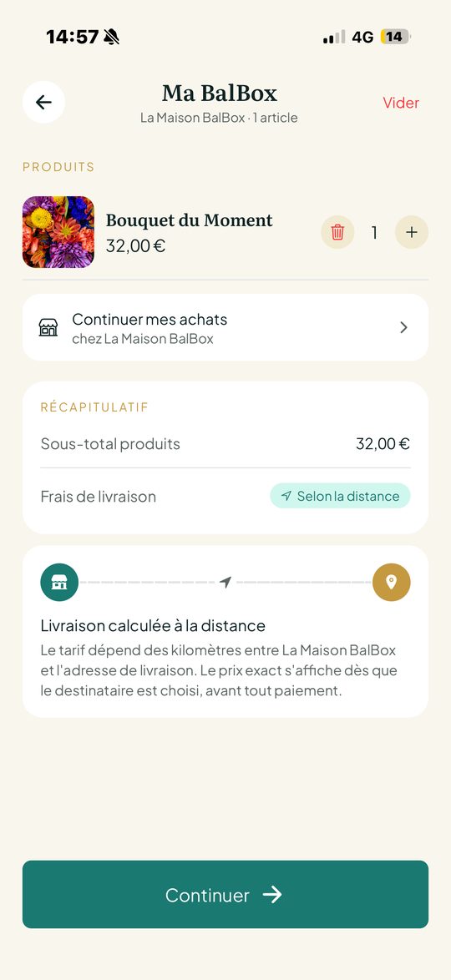Click the navigation arrow on the route line

225,582
